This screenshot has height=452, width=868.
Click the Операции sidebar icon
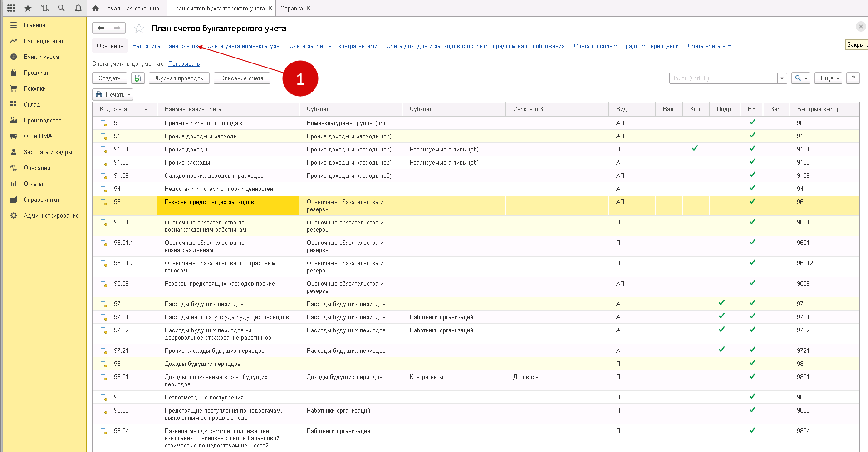click(x=14, y=168)
